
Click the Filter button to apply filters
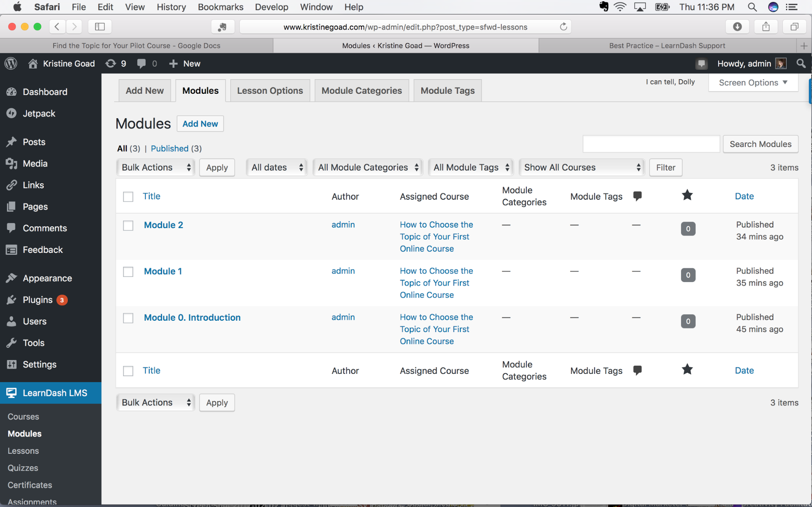point(665,168)
